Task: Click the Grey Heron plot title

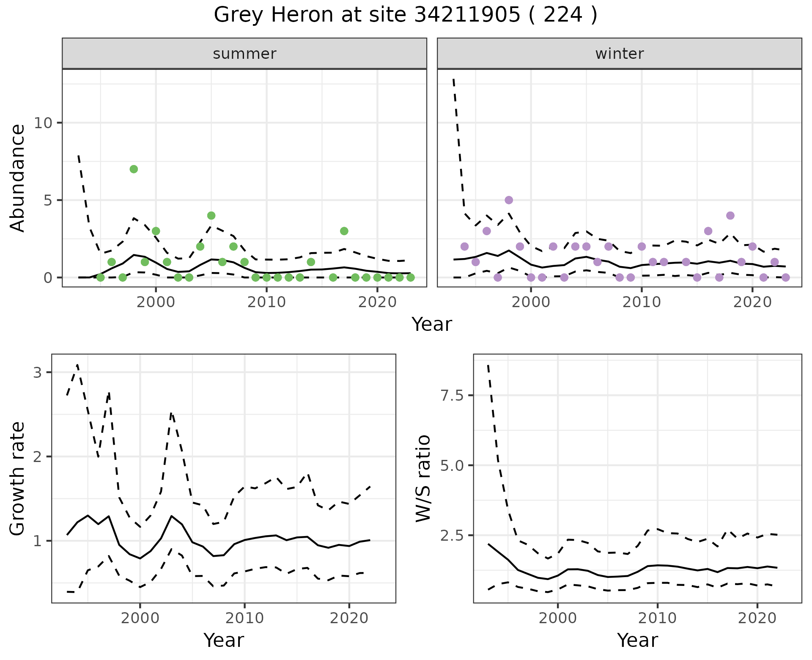Action: [406, 15]
